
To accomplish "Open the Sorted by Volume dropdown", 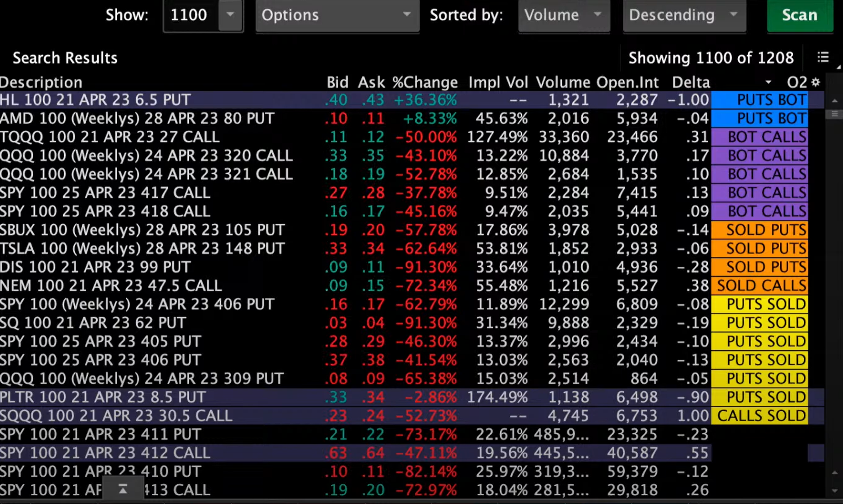I will tap(564, 15).
